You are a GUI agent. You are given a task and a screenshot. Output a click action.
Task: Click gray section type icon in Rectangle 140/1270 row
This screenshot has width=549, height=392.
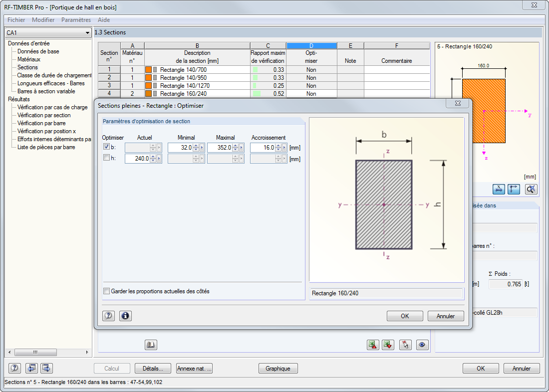(x=155, y=86)
